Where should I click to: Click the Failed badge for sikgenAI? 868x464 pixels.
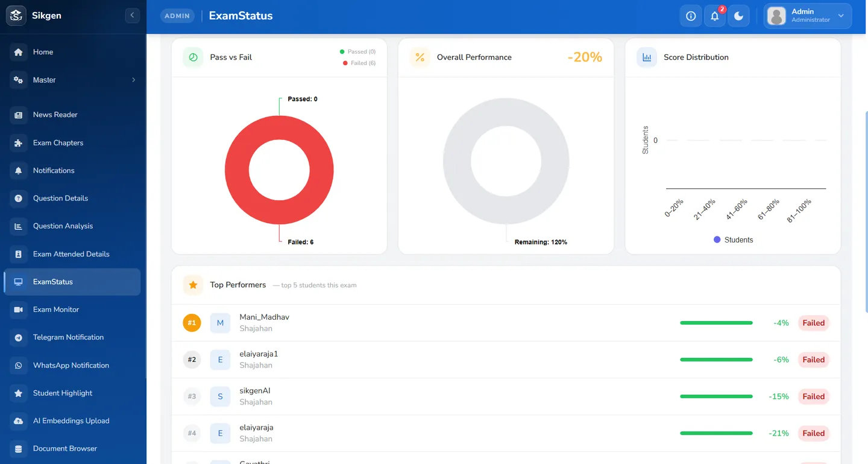(813, 396)
